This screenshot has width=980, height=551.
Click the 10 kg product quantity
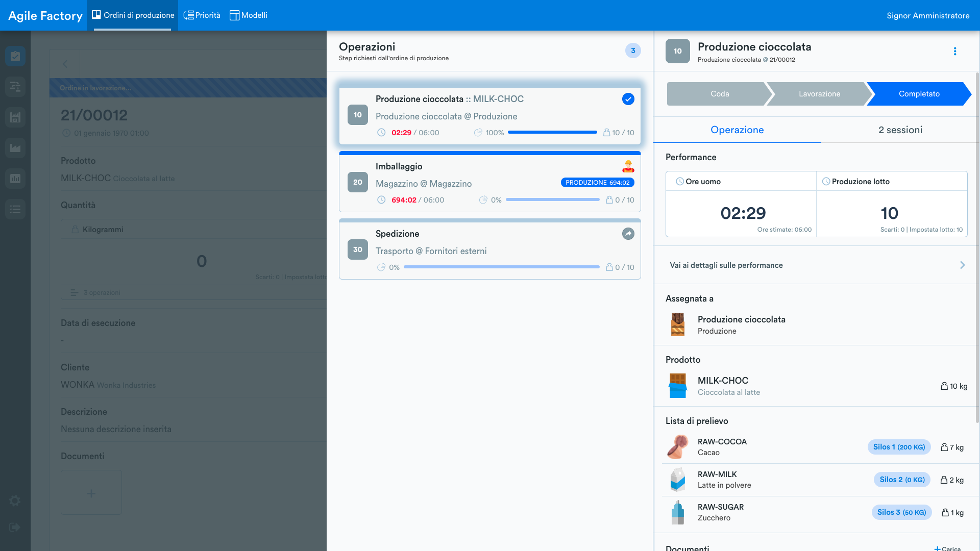click(x=954, y=386)
